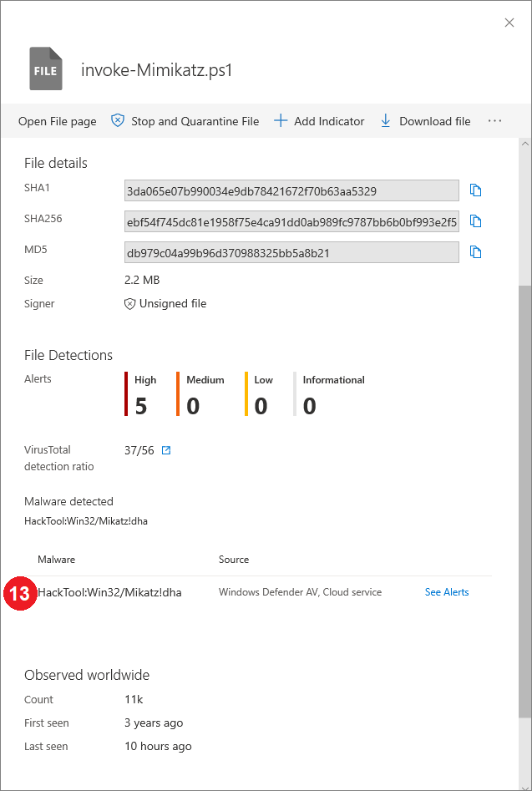
Task: Click the file icon beside invoke-Mimikatz.ps1
Action: click(46, 69)
